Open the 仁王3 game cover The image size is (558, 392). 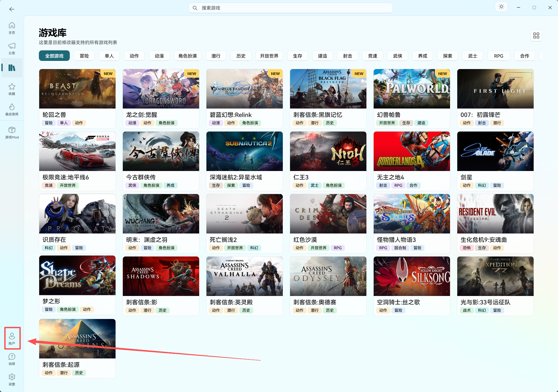point(328,151)
